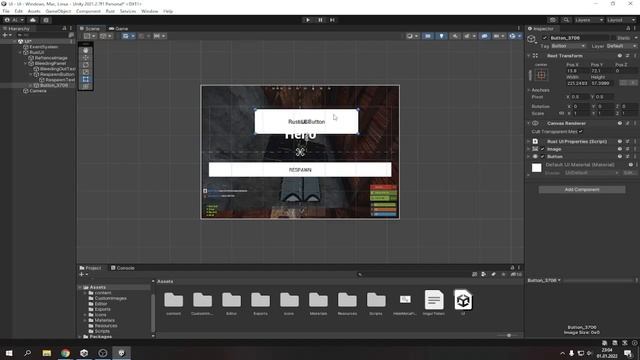Select RespawnText in Hierarchy
Viewport: 640px width, 360px height.
pyautogui.click(x=60, y=80)
